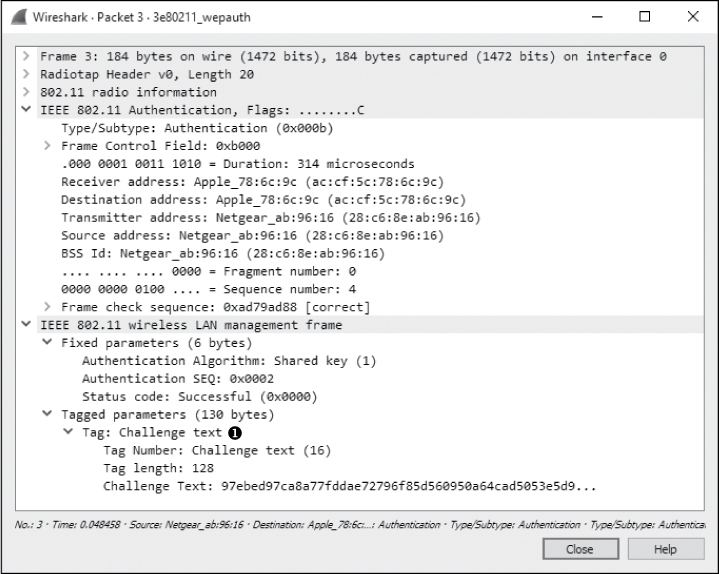Collapse the wireless LAN management frame section
Viewport: 719px width, 574px height.
[26, 325]
